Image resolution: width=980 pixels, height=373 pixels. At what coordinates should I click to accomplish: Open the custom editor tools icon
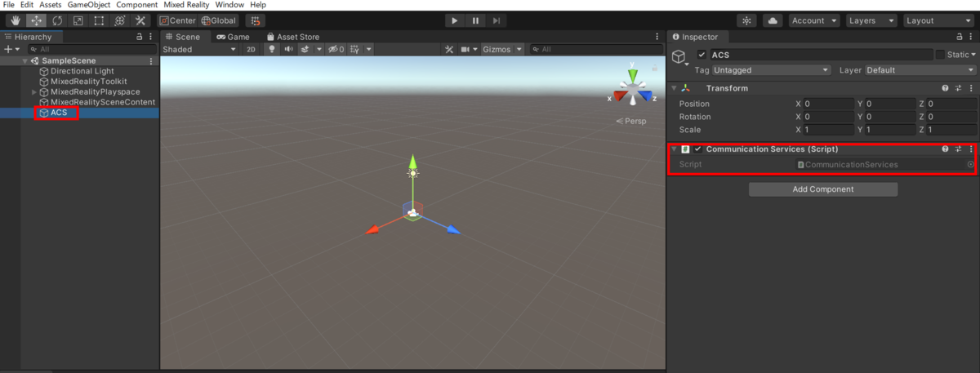pyautogui.click(x=141, y=20)
